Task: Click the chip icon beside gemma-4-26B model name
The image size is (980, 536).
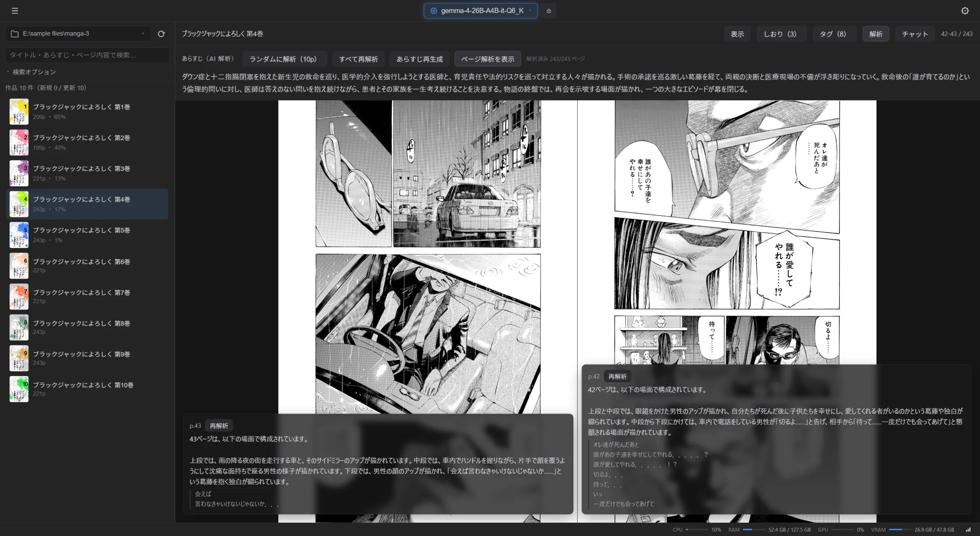Action: (x=433, y=11)
